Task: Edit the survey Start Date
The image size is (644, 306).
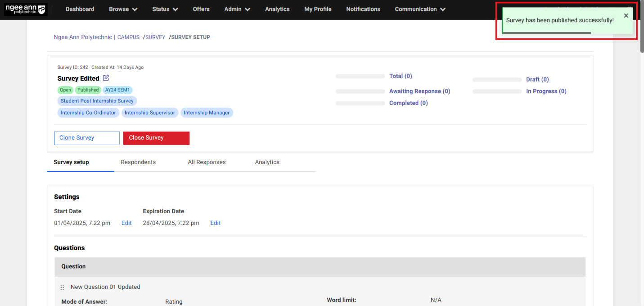Action: (126, 223)
